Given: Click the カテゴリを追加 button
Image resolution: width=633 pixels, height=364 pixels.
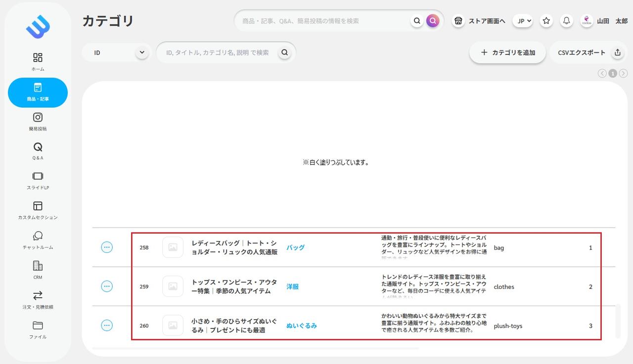Looking at the screenshot, I should click(507, 52).
